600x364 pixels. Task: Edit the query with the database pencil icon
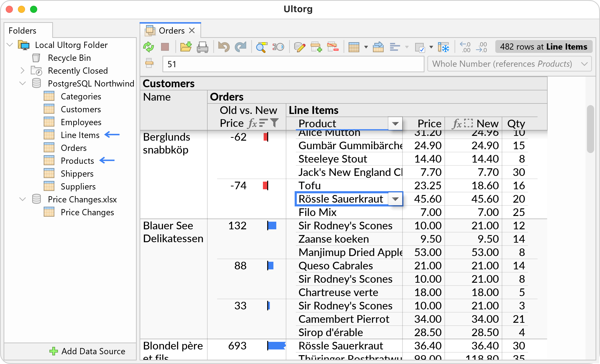coord(300,47)
